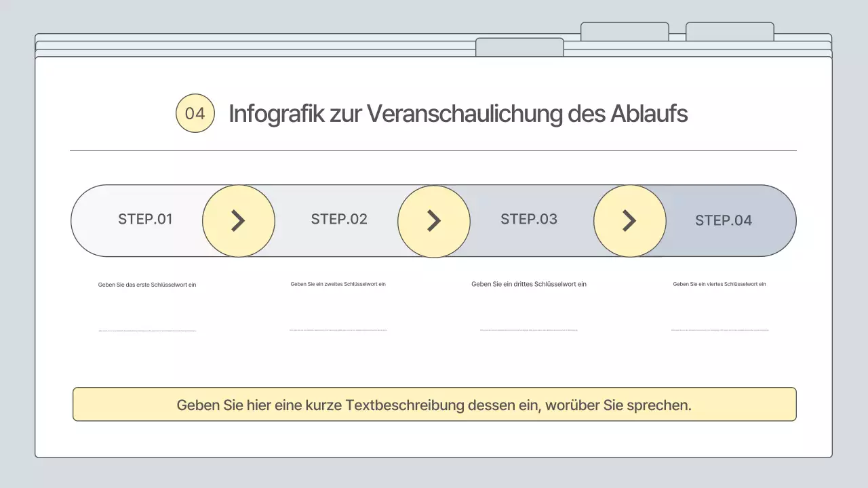Click the darkest STEP.04 segment
This screenshot has height=488, width=868.
point(724,220)
